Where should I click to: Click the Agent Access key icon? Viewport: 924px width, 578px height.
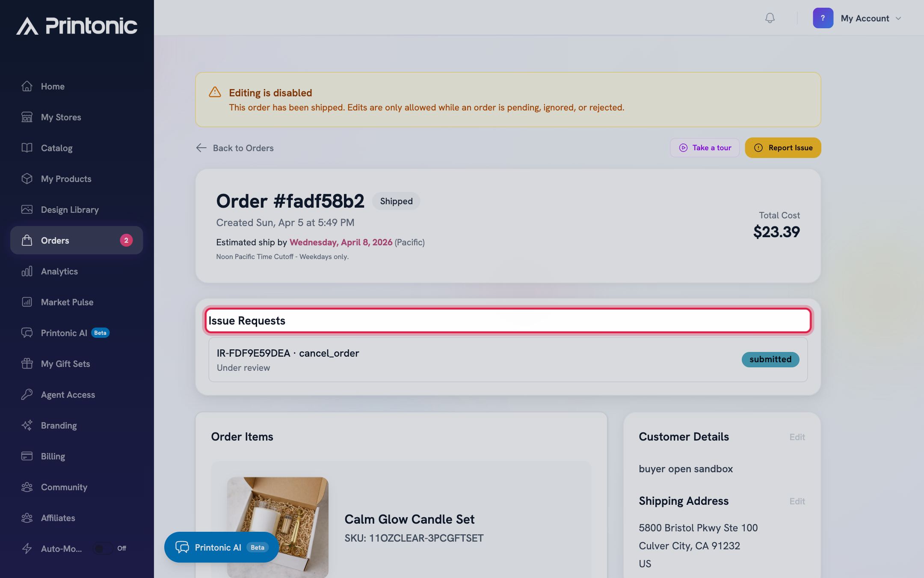(x=27, y=394)
